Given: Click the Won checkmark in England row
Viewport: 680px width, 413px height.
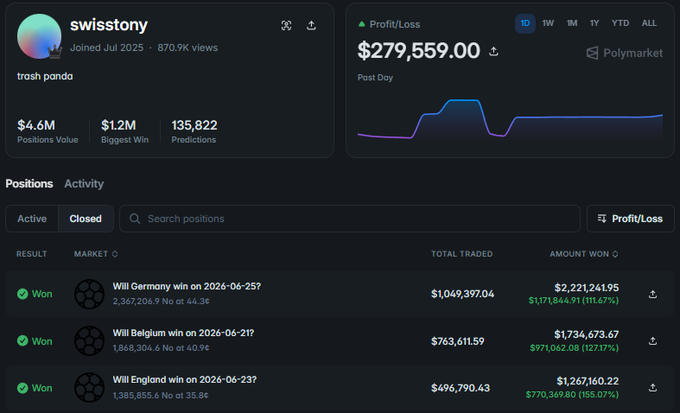Looking at the screenshot, I should click(23, 388).
